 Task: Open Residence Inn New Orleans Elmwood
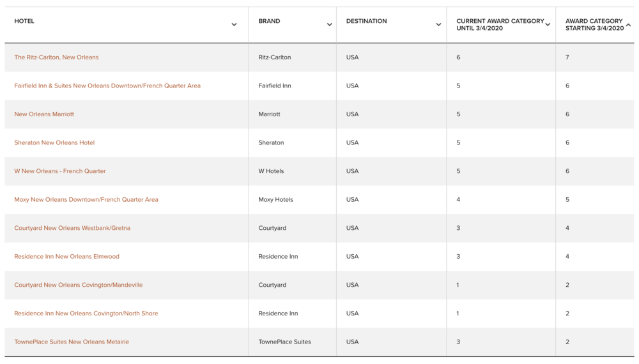click(x=66, y=257)
